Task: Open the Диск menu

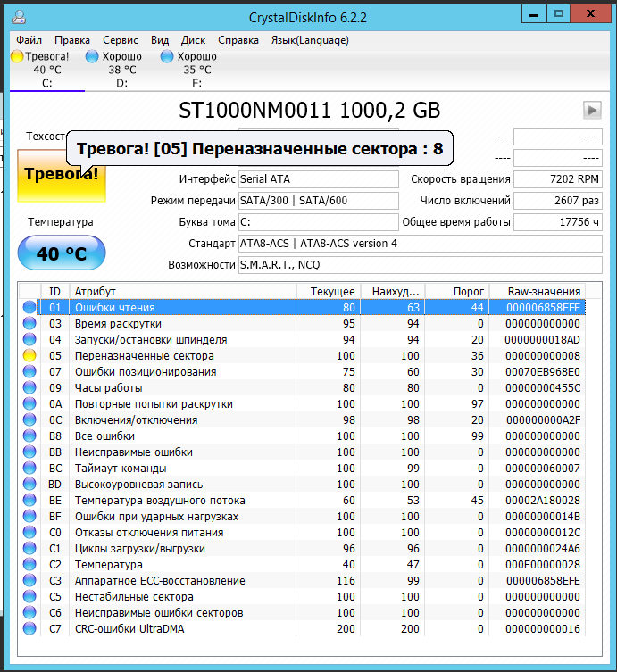Action: point(193,40)
